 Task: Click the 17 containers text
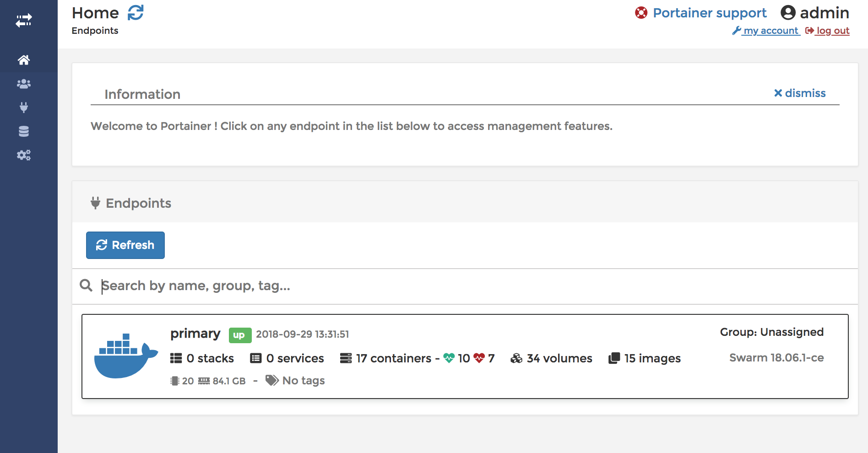394,358
